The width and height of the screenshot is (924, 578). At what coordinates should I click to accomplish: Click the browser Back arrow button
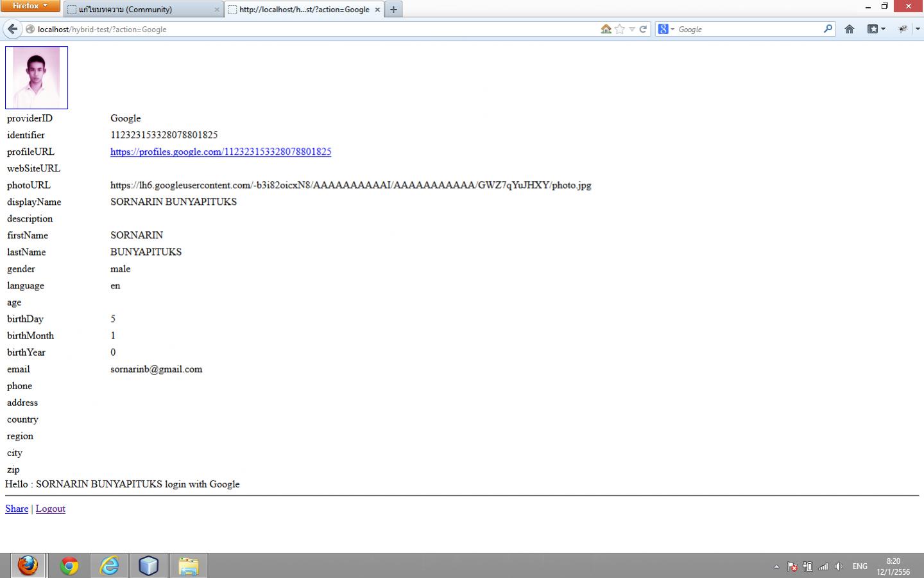(12, 29)
